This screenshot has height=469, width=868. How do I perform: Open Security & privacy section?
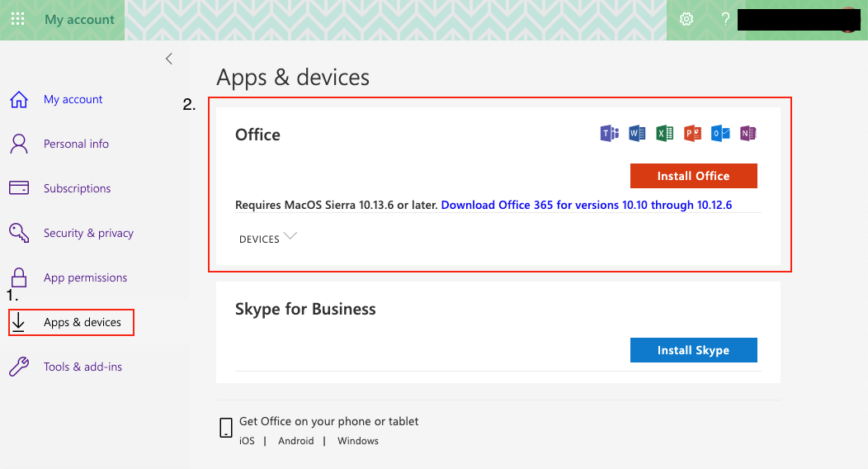(x=88, y=233)
